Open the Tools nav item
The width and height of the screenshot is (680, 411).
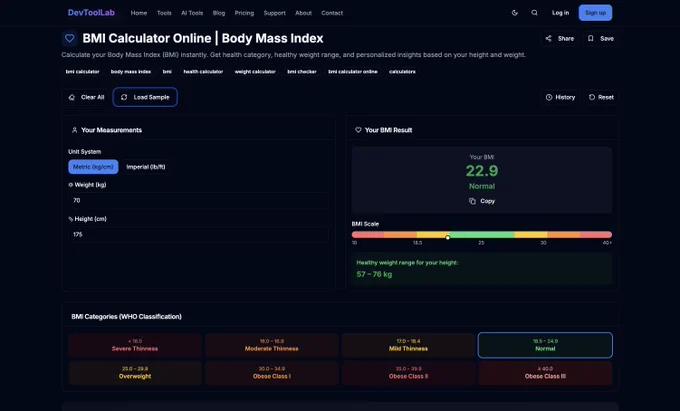tap(164, 13)
